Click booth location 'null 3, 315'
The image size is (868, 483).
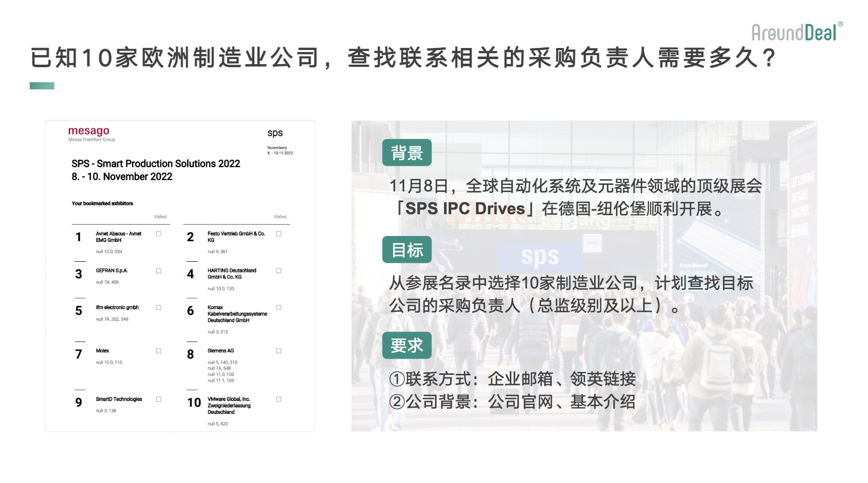click(218, 332)
